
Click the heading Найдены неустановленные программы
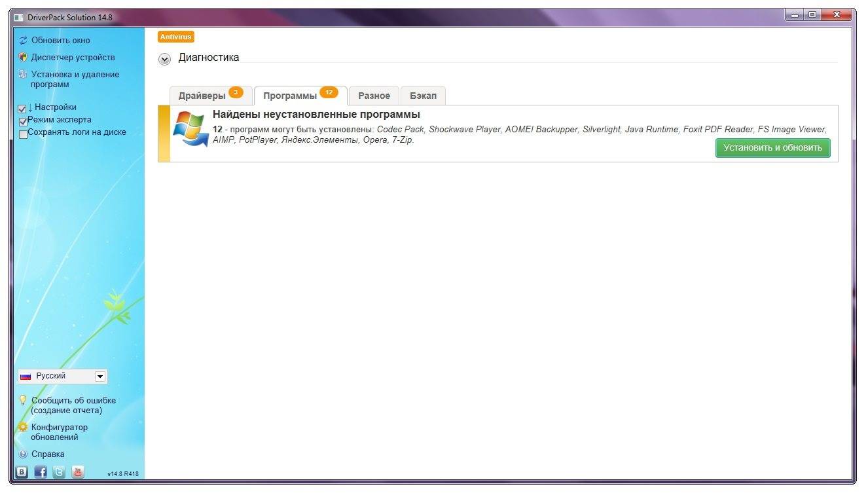(x=316, y=115)
